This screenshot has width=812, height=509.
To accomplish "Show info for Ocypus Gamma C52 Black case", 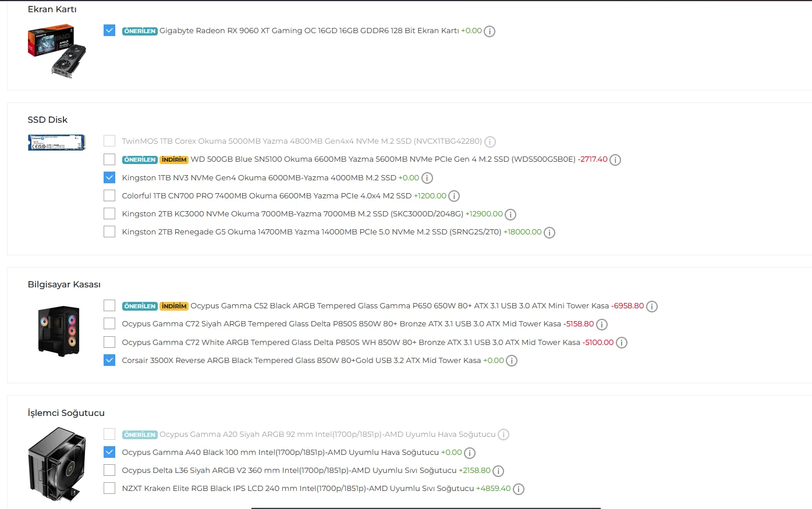I will pyautogui.click(x=652, y=307).
